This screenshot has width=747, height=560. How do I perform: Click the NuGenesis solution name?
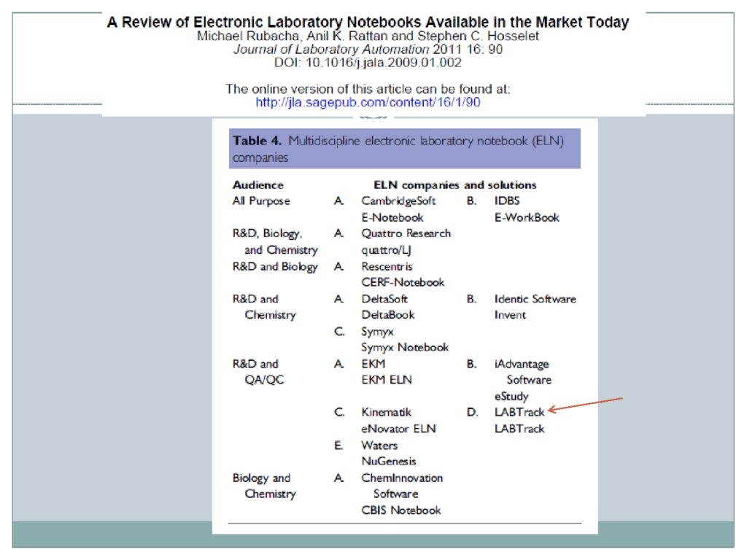[x=389, y=462]
